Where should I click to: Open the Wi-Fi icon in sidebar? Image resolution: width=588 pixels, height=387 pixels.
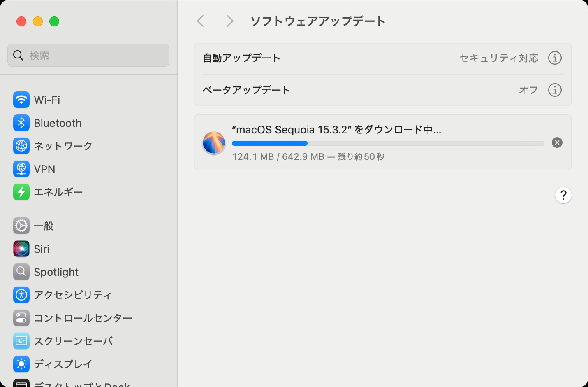point(21,100)
